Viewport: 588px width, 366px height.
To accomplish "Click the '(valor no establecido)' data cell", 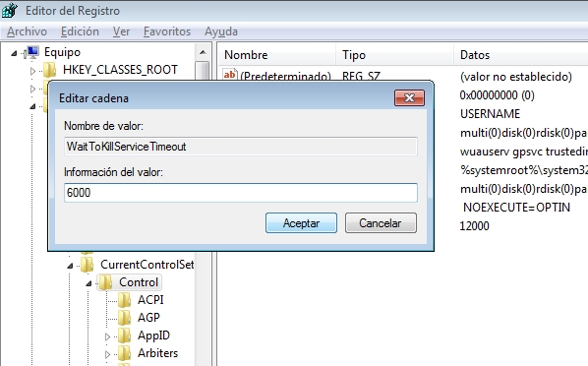I will pos(516,77).
